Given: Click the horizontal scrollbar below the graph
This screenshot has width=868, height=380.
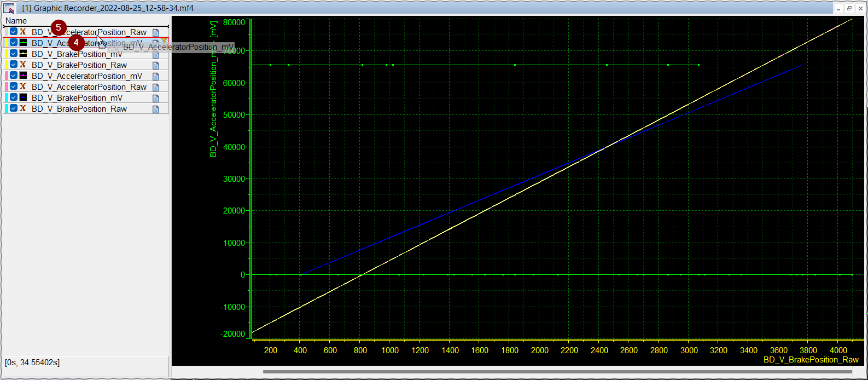Looking at the screenshot, I should 558,372.
